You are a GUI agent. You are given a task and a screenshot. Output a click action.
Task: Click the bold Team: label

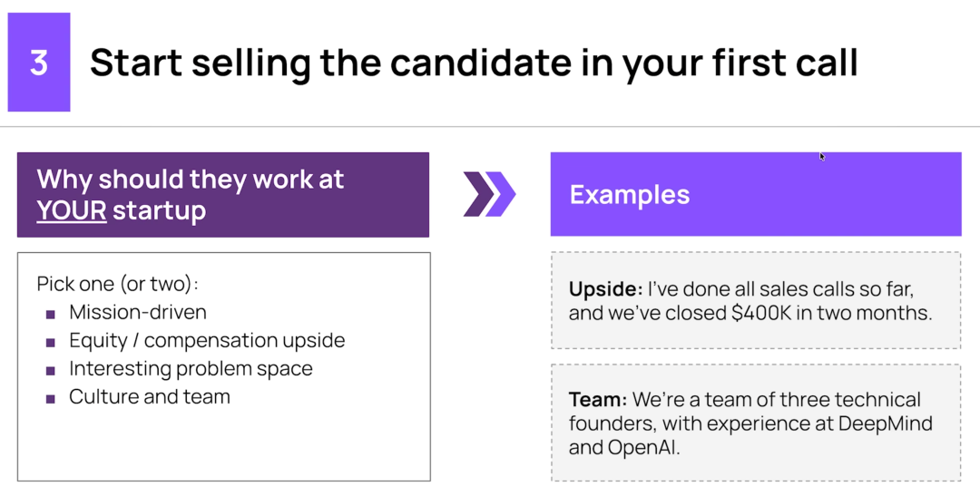(597, 400)
